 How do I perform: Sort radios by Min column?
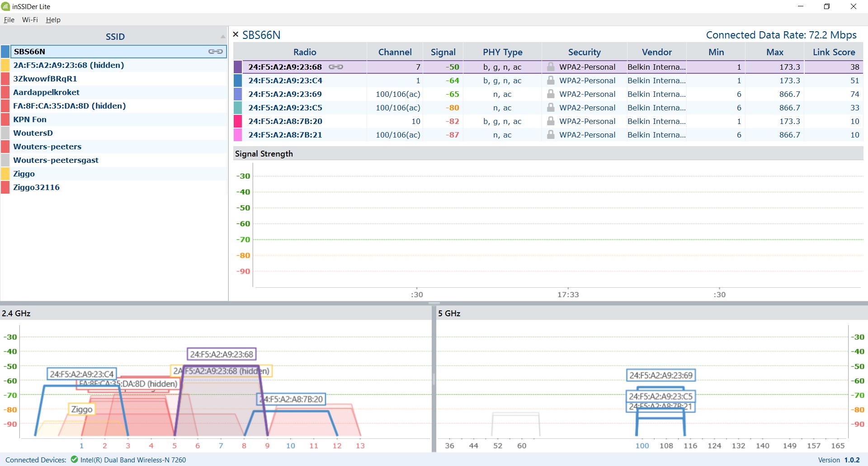point(716,52)
